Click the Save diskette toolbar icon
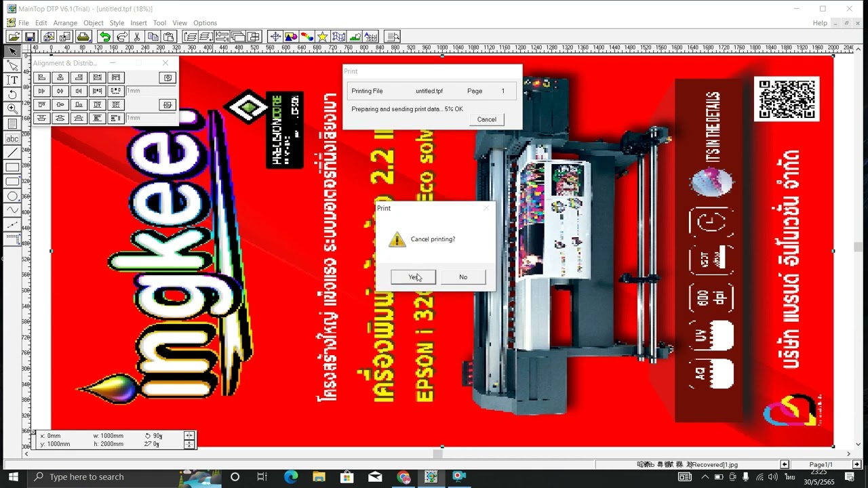868x488 pixels. coord(30,37)
